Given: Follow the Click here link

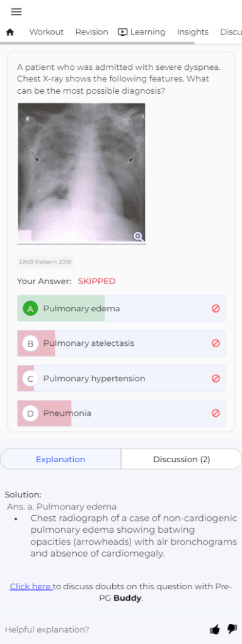Looking at the screenshot, I should [32, 586].
